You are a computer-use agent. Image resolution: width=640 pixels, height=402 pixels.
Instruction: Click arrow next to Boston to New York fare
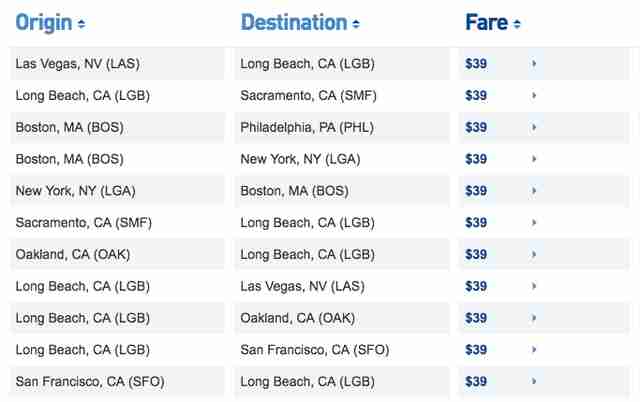tap(533, 159)
